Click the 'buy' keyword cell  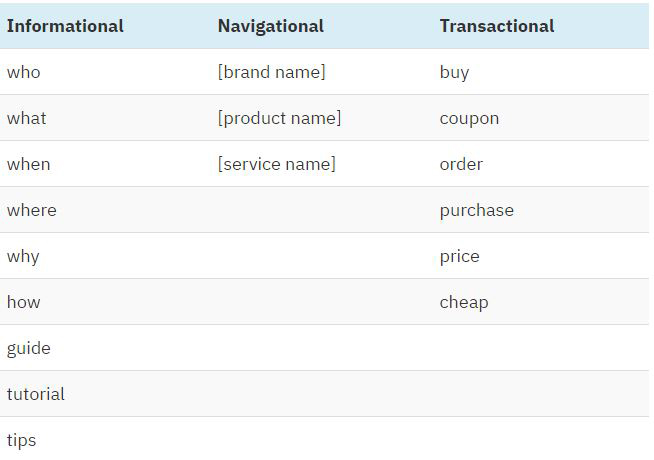[x=454, y=72]
